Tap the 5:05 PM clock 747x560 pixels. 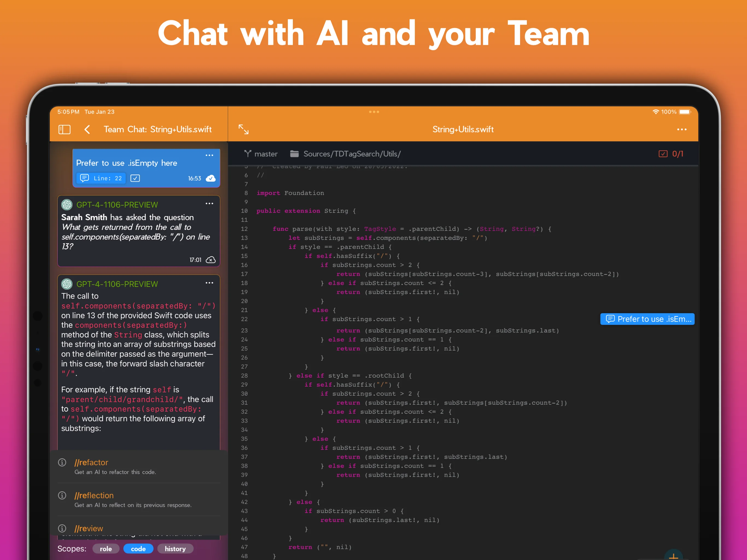pyautogui.click(x=68, y=112)
